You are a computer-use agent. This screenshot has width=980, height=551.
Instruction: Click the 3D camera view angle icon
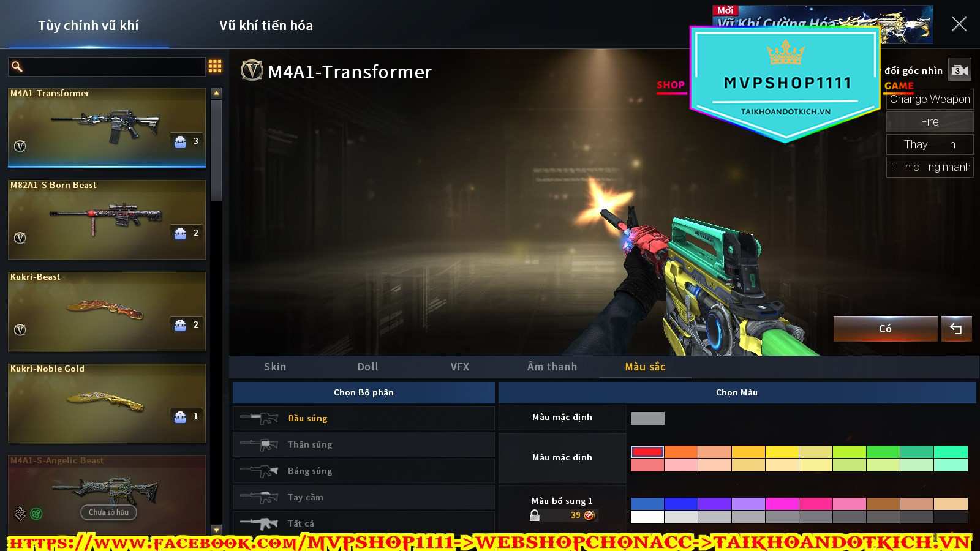point(959,70)
